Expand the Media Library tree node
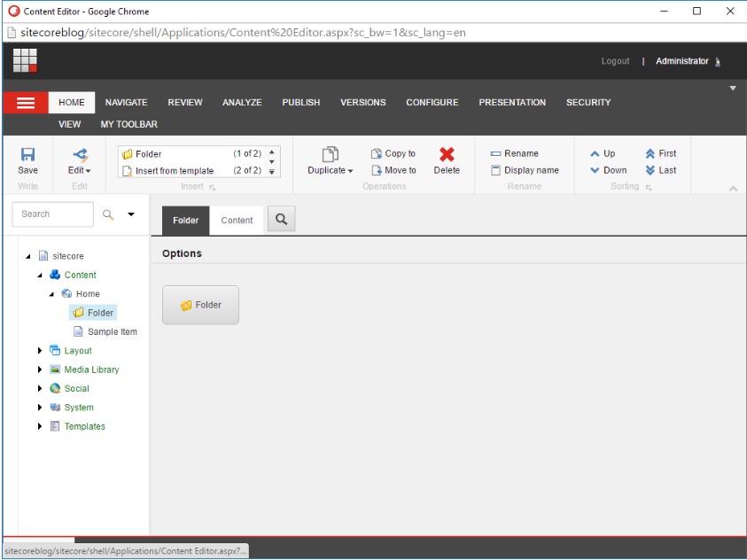This screenshot has height=560, width=747. [x=40, y=369]
